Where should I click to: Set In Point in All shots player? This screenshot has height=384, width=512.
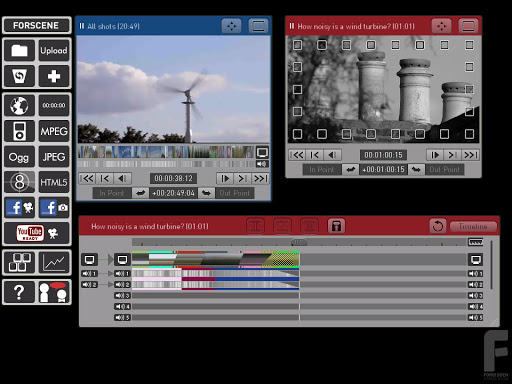[x=112, y=193]
